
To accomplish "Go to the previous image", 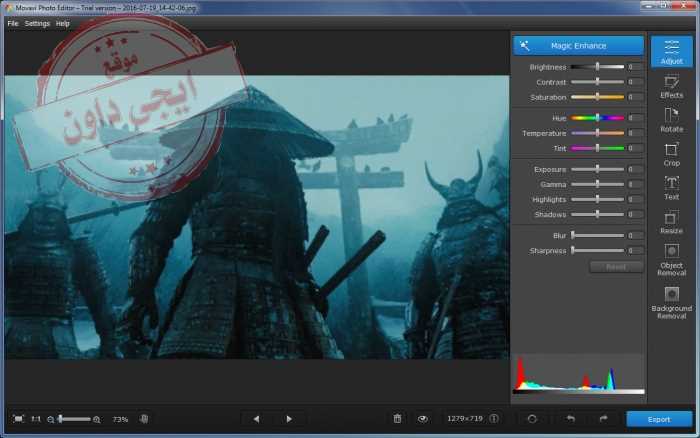I will tap(256, 419).
